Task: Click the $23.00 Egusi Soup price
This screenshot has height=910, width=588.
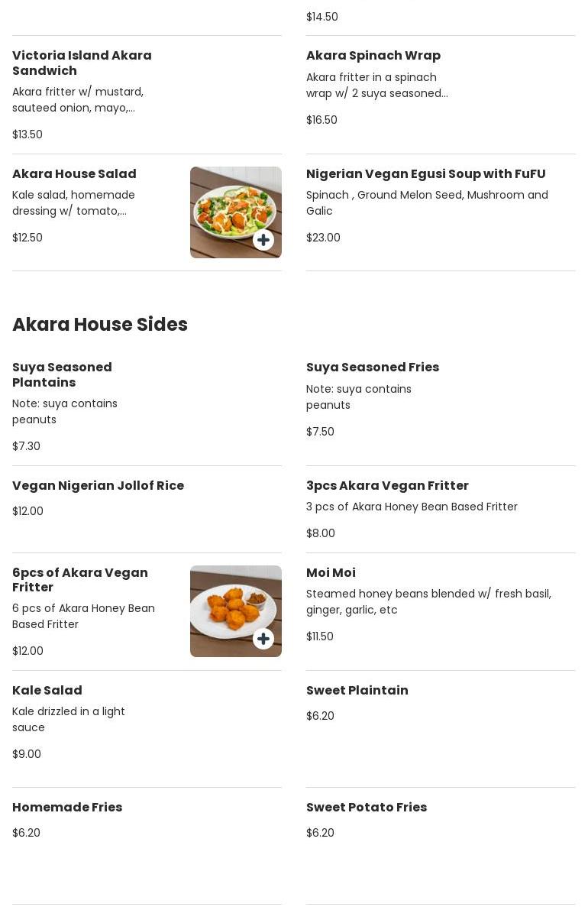Action: pos(323,238)
